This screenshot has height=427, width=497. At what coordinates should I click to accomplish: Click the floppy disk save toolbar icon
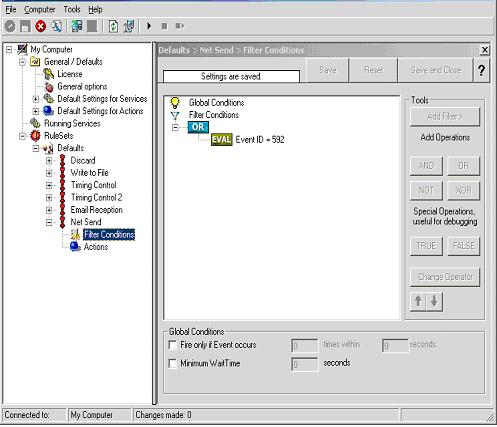click(x=25, y=26)
